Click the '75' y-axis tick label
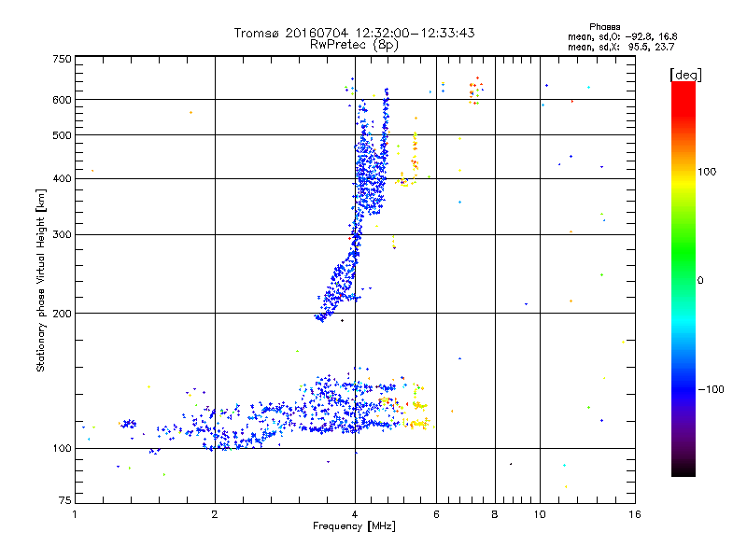747x560 pixels. [65, 500]
